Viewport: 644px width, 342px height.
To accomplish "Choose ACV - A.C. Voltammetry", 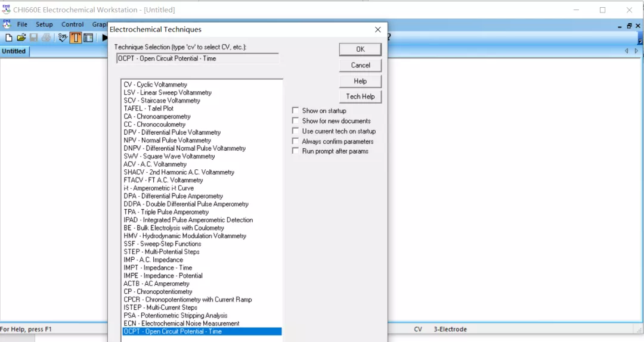I will (155, 164).
